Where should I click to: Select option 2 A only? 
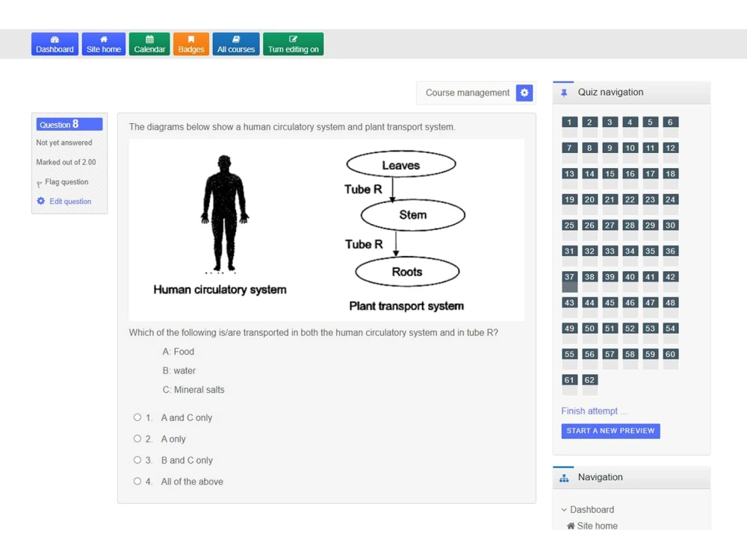137,438
